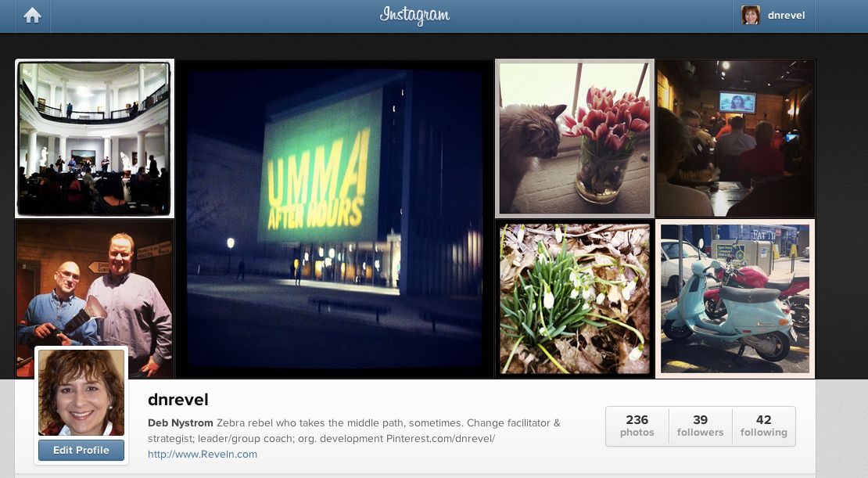Open the 39 followers list
This screenshot has height=478, width=868.
pyautogui.click(x=701, y=426)
